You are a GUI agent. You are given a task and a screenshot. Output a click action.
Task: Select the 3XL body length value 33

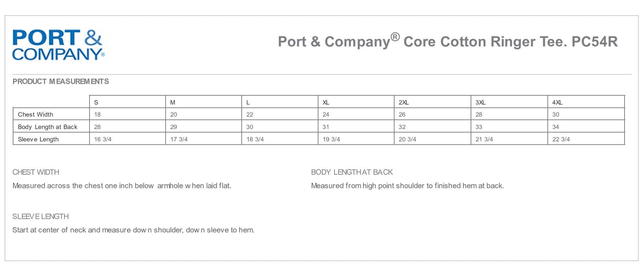[479, 127]
